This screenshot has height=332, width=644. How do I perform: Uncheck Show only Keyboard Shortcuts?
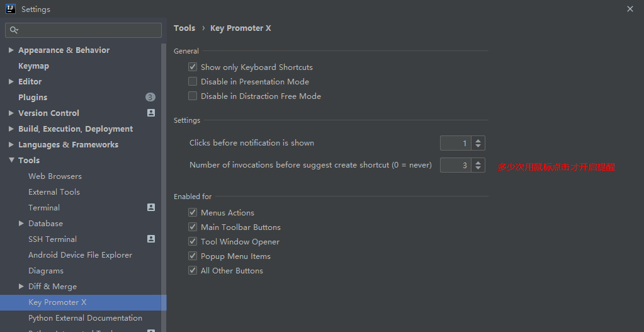pyautogui.click(x=193, y=67)
